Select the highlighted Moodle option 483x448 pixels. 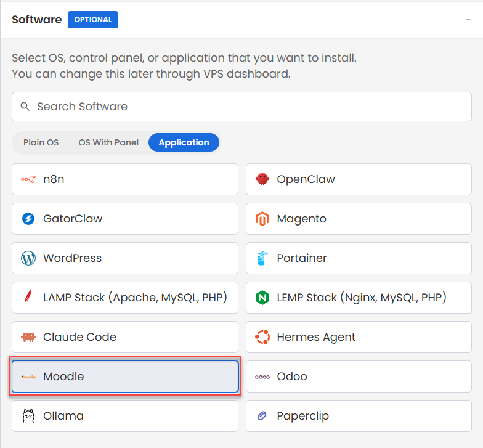[125, 377]
